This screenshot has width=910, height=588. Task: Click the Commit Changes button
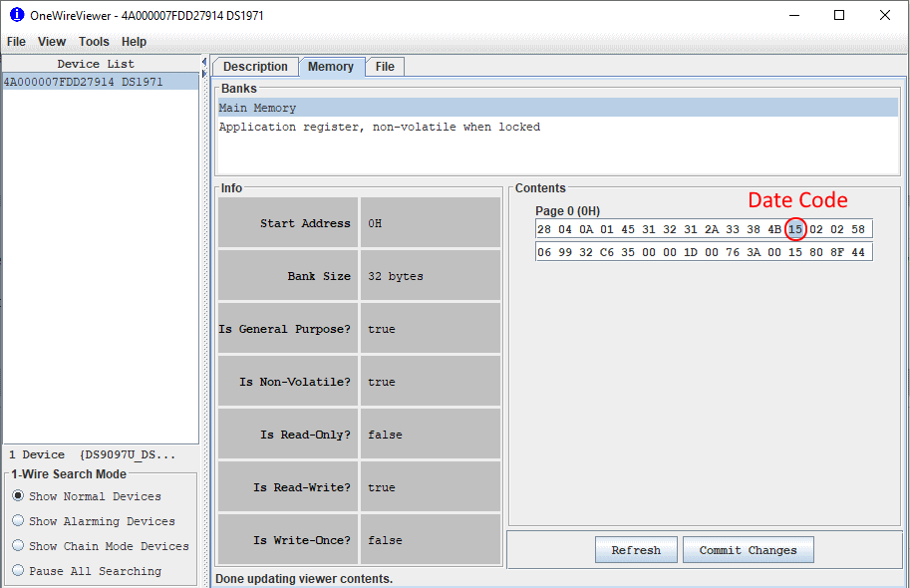click(x=749, y=550)
